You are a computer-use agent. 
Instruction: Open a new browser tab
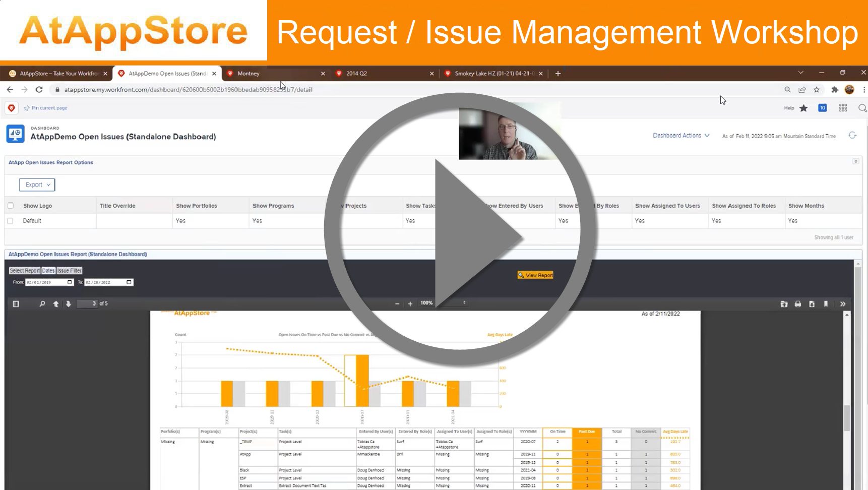pos(558,74)
